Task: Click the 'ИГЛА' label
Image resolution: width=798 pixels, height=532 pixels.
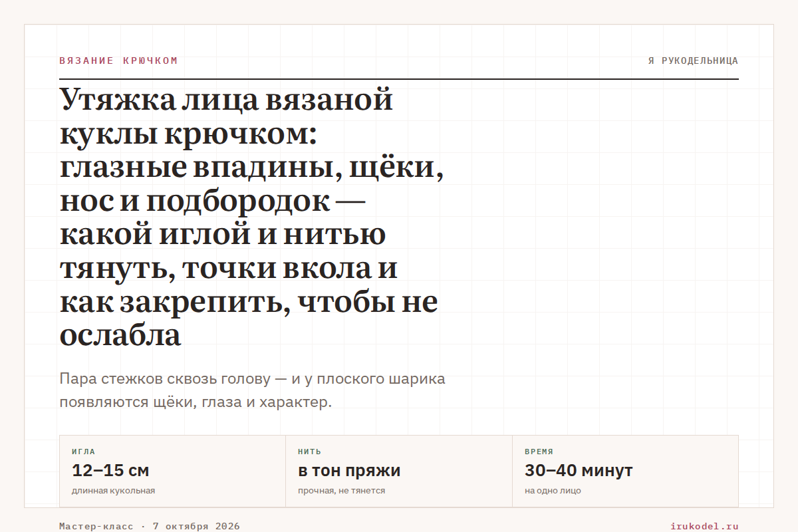Action: click(83, 452)
